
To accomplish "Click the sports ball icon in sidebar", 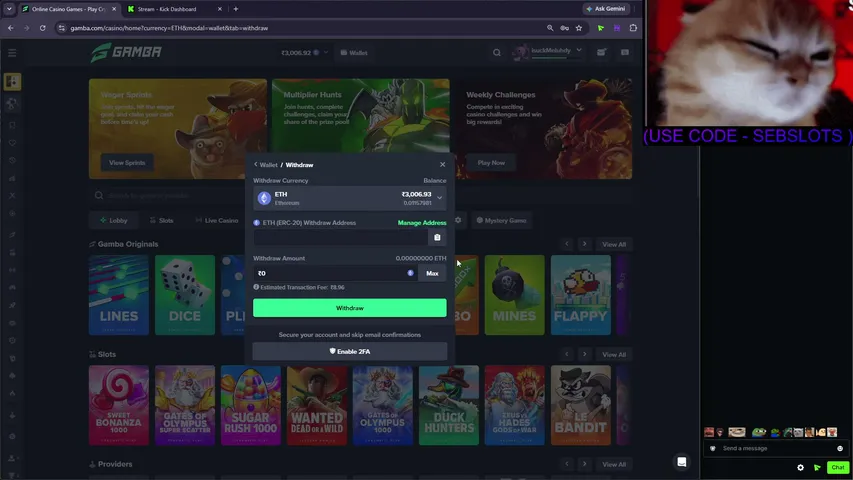I will click(12, 103).
